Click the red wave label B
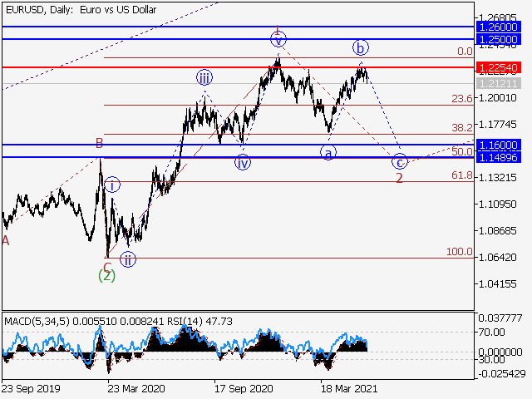This screenshot has width=532, height=399. pos(99,144)
